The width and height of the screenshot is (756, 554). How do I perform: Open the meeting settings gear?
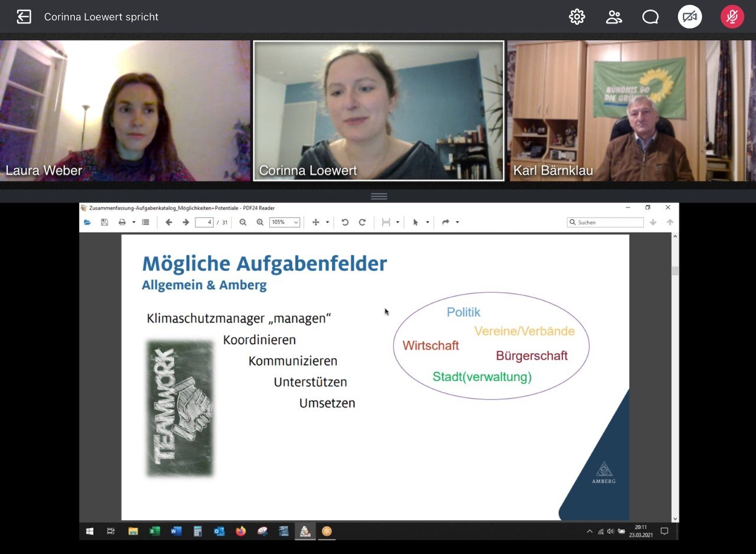(x=576, y=17)
